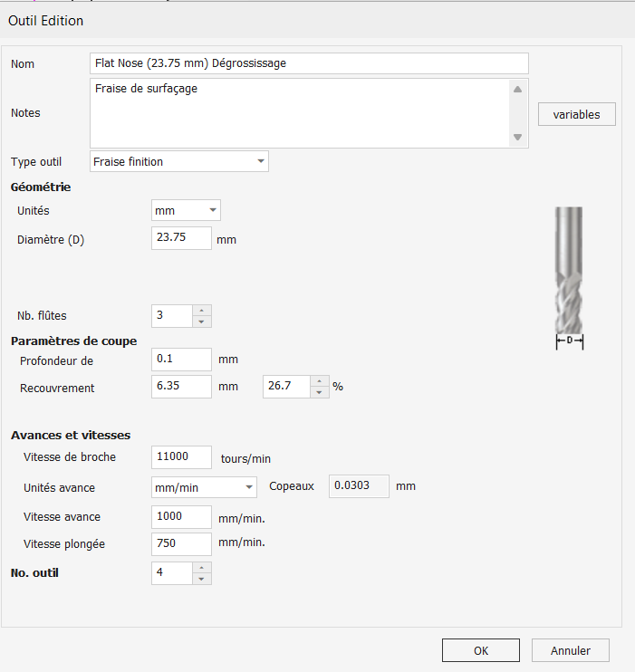Viewport: 635px width, 672px height.
Task: Open the Unités avance dropdown
Action: pyautogui.click(x=204, y=487)
